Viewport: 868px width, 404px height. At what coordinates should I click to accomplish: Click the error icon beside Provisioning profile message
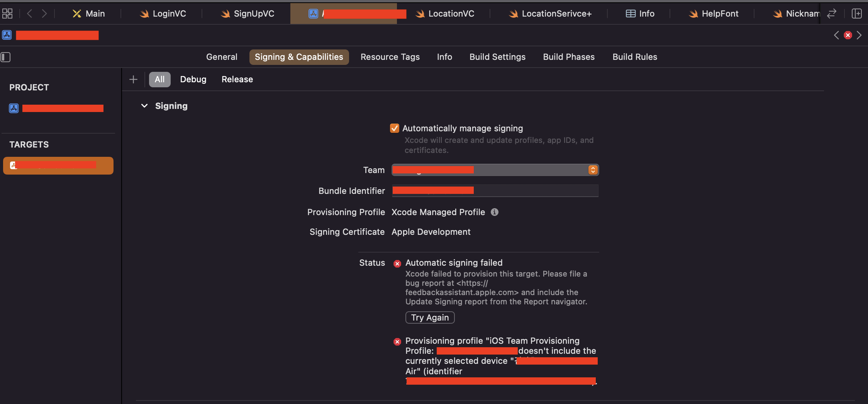tap(397, 342)
